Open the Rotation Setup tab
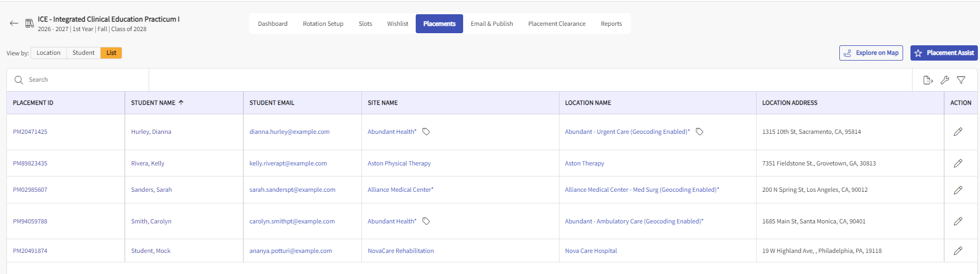The height and width of the screenshot is (274, 980). [x=323, y=24]
